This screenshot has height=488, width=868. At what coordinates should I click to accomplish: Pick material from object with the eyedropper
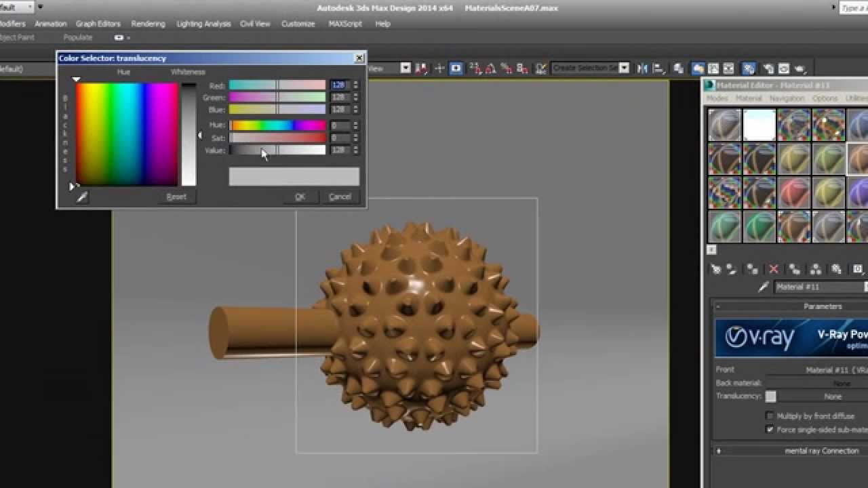coord(764,287)
